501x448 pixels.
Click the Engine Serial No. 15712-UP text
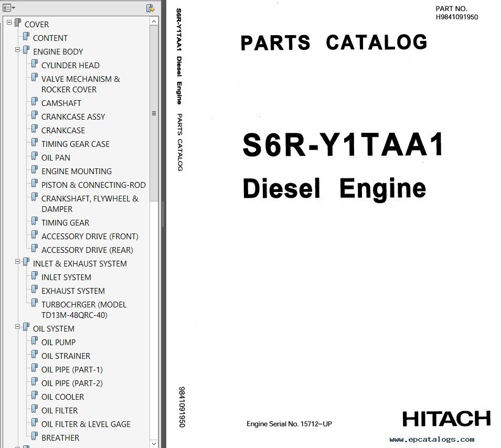pos(289,424)
